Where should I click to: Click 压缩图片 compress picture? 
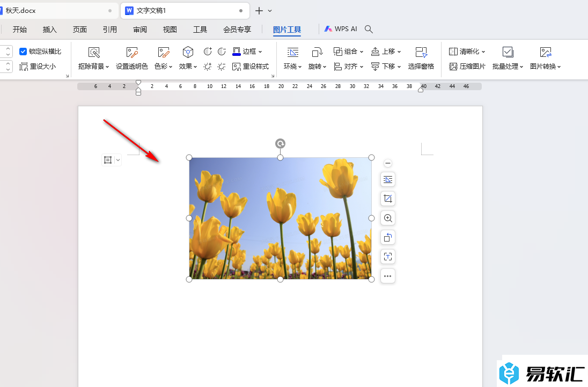[x=467, y=67]
